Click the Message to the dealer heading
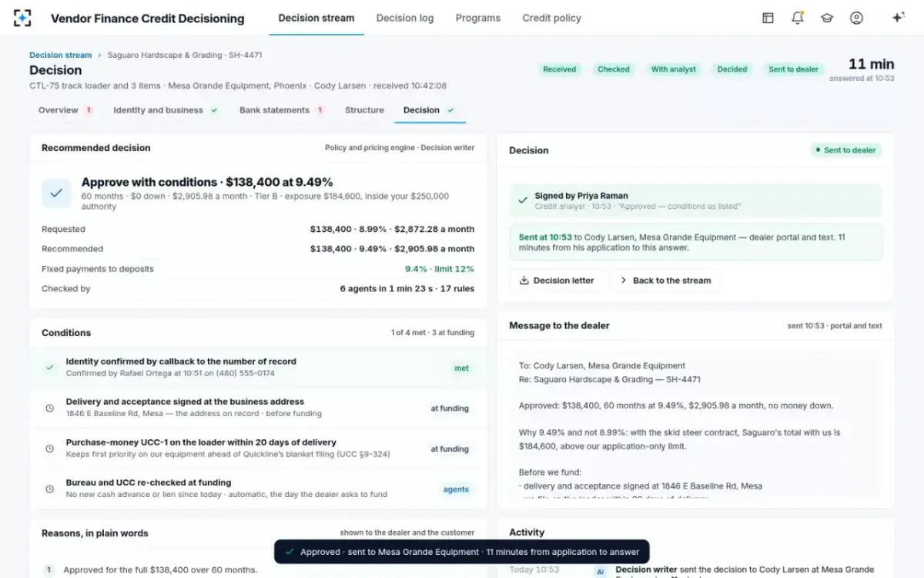Viewport: 924px width, 578px height. pyautogui.click(x=559, y=326)
